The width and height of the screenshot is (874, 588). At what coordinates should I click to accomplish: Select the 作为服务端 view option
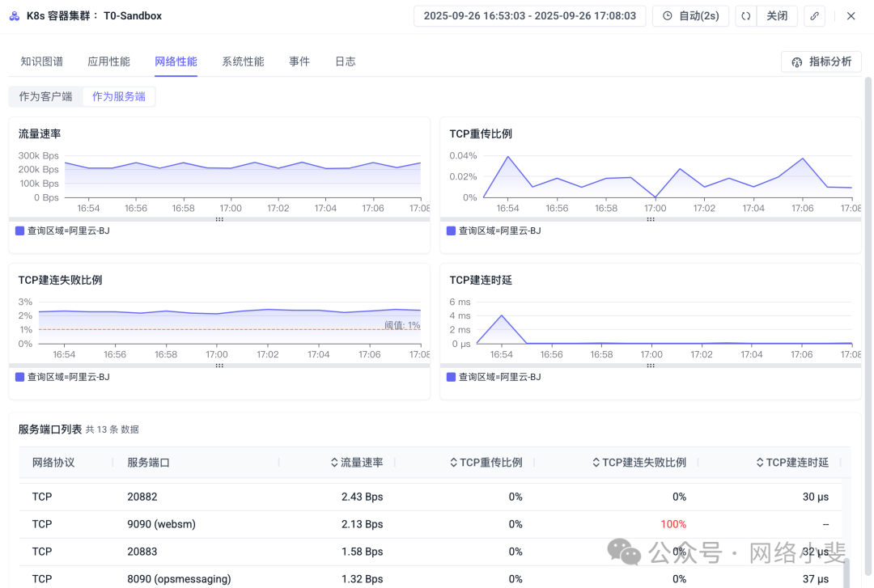tap(119, 97)
